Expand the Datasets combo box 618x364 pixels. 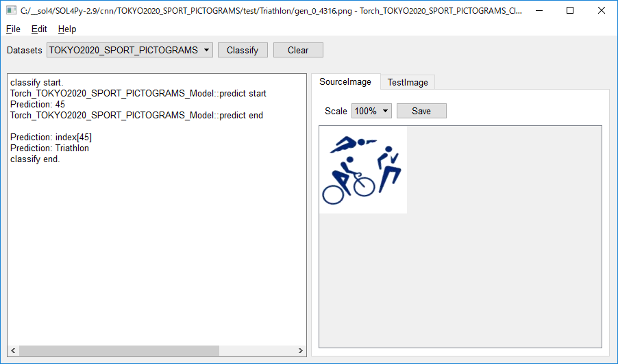[129, 50]
